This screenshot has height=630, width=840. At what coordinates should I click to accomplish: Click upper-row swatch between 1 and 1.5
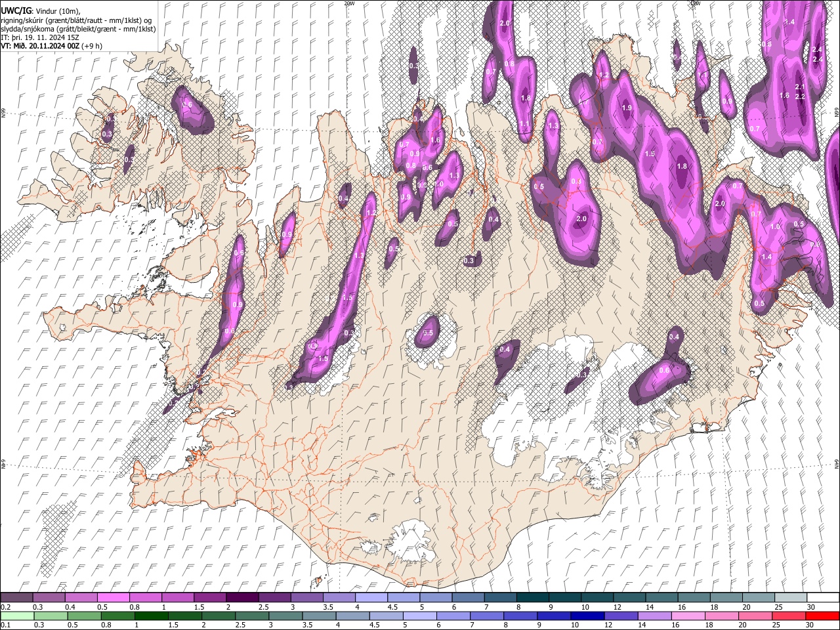point(177,597)
